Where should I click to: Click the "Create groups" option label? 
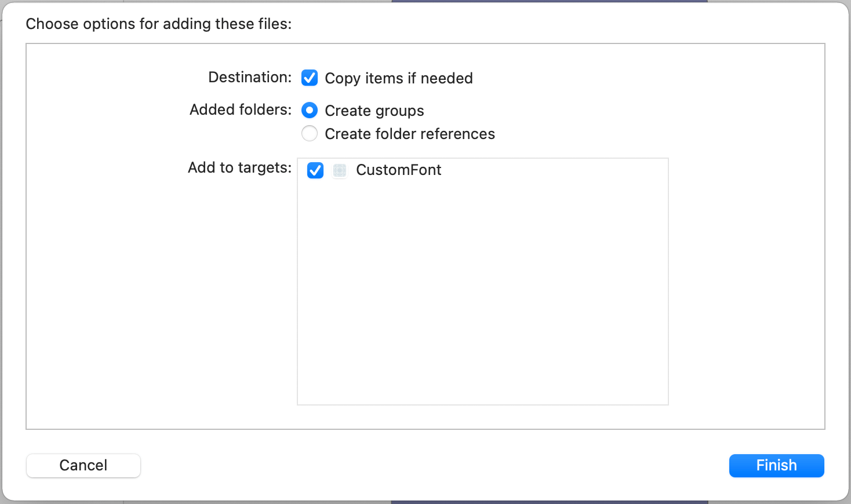click(x=374, y=111)
